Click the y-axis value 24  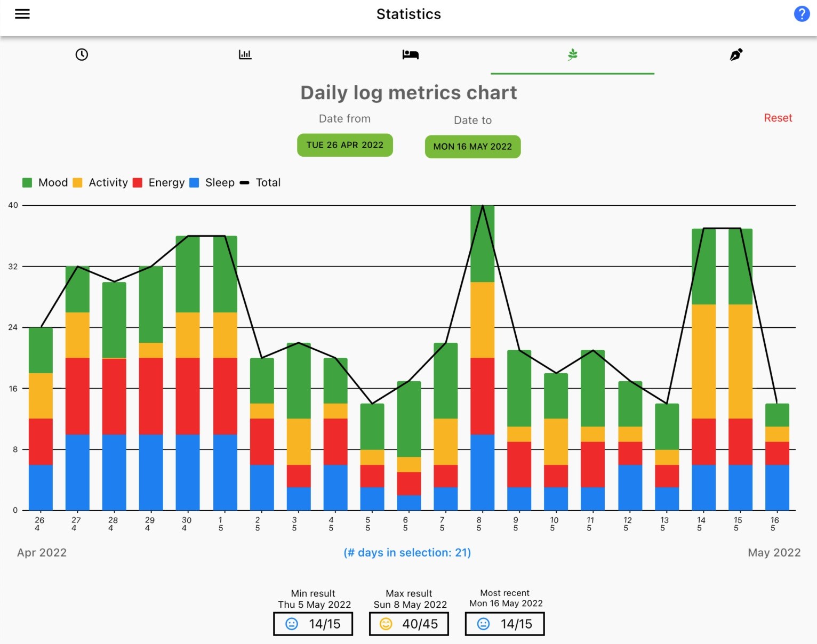coord(13,327)
